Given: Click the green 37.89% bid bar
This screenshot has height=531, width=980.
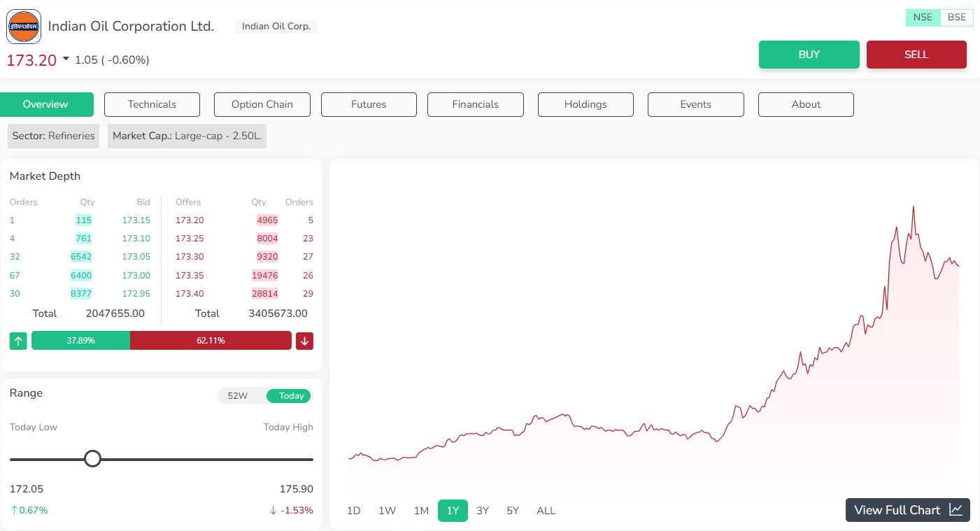Looking at the screenshot, I should coord(80,341).
